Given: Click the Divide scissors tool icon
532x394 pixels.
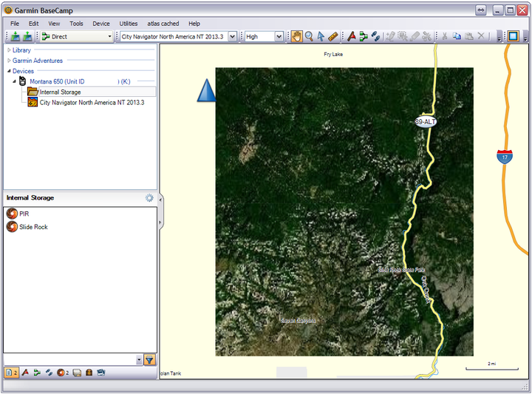Looking at the screenshot, I should [426, 36].
